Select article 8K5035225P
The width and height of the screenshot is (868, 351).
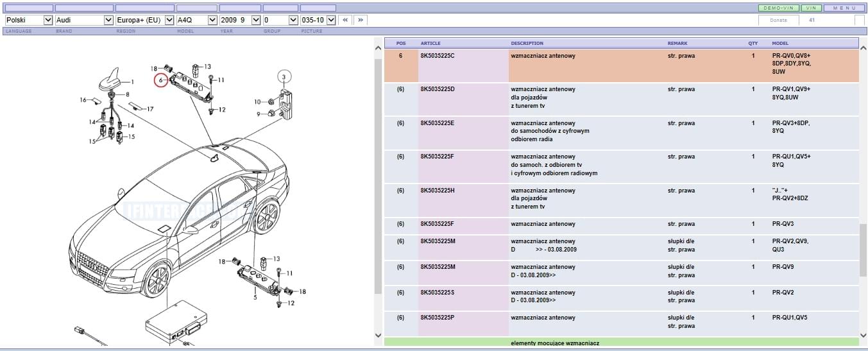[x=437, y=318]
